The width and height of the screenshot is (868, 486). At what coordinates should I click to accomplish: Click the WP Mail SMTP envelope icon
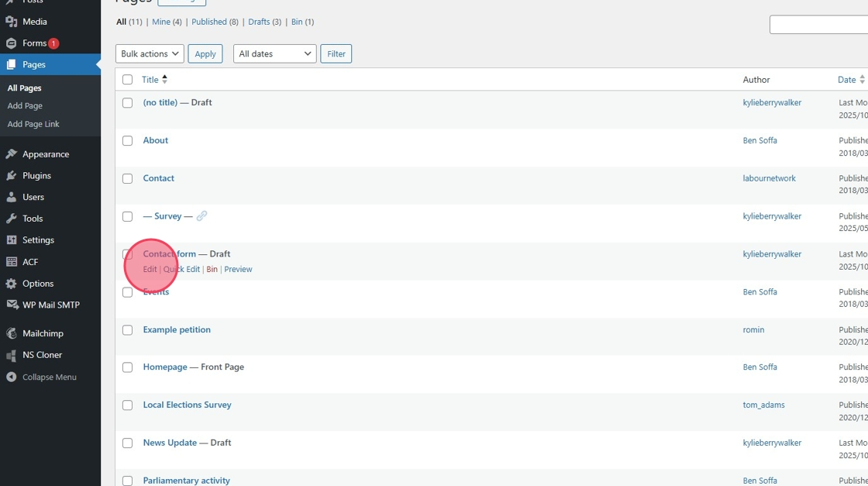[x=12, y=305]
